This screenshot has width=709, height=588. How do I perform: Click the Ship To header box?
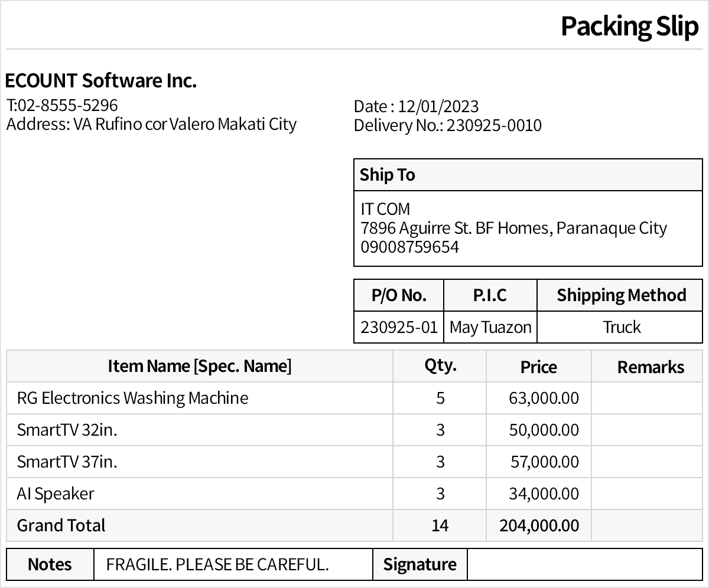pos(528,175)
